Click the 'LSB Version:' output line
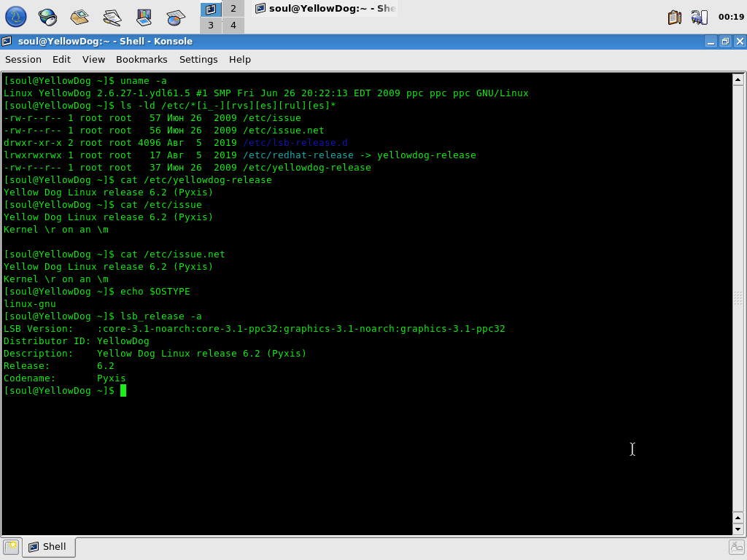The height and width of the screenshot is (560, 747). click(x=255, y=329)
